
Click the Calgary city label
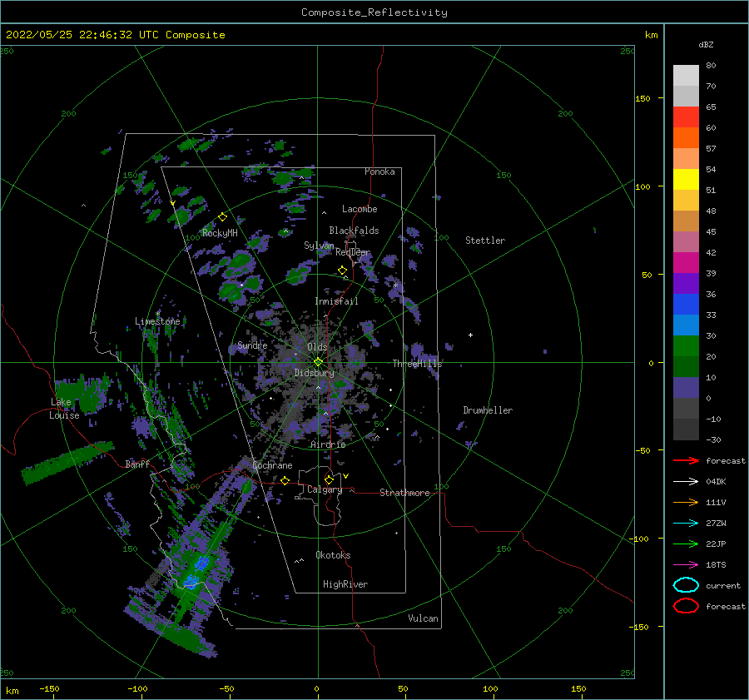click(x=325, y=489)
